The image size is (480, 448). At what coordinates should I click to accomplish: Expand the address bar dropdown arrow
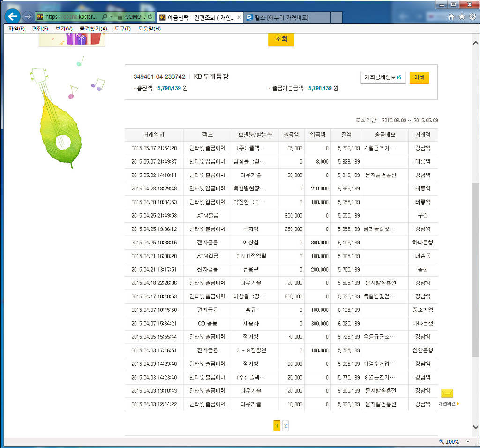(x=112, y=17)
